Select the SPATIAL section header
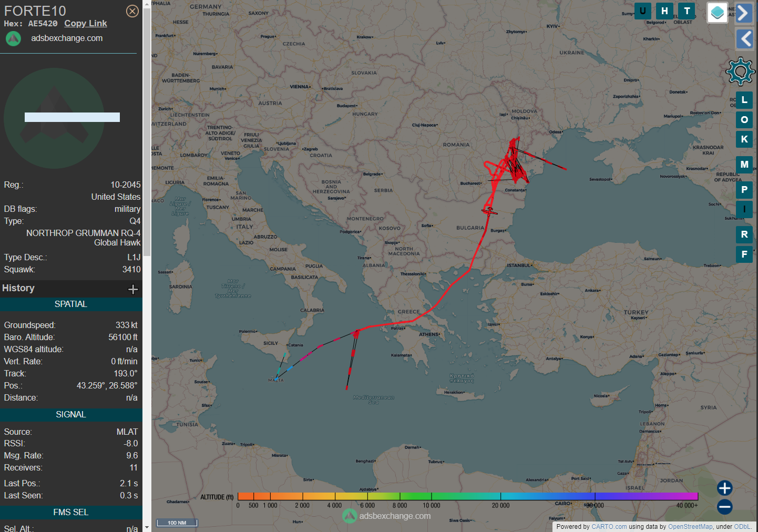 71,304
